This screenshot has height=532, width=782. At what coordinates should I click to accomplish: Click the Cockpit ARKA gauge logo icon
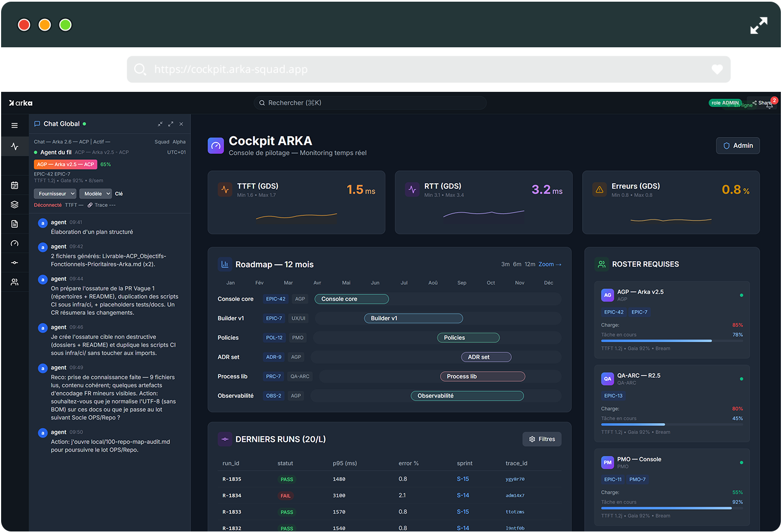point(216,146)
